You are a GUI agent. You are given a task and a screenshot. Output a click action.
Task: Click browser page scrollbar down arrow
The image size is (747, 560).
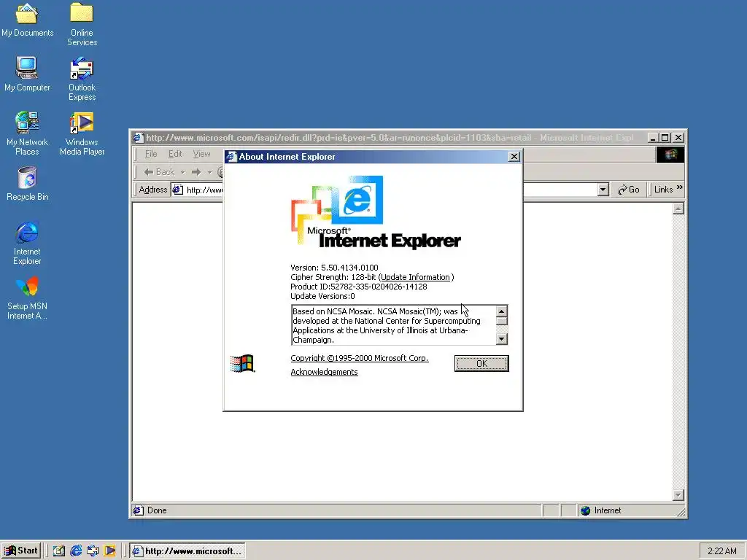678,495
